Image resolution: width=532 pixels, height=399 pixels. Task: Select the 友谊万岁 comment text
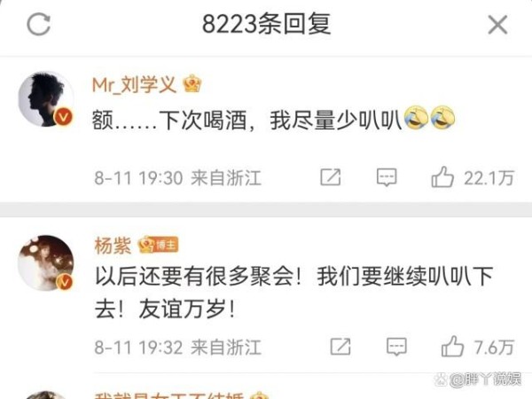[182, 309]
